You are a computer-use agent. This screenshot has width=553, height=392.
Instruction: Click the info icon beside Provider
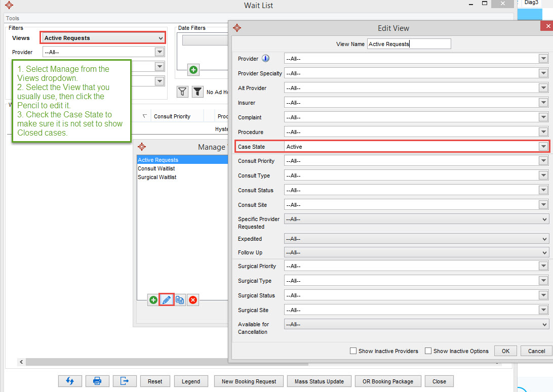(265, 59)
